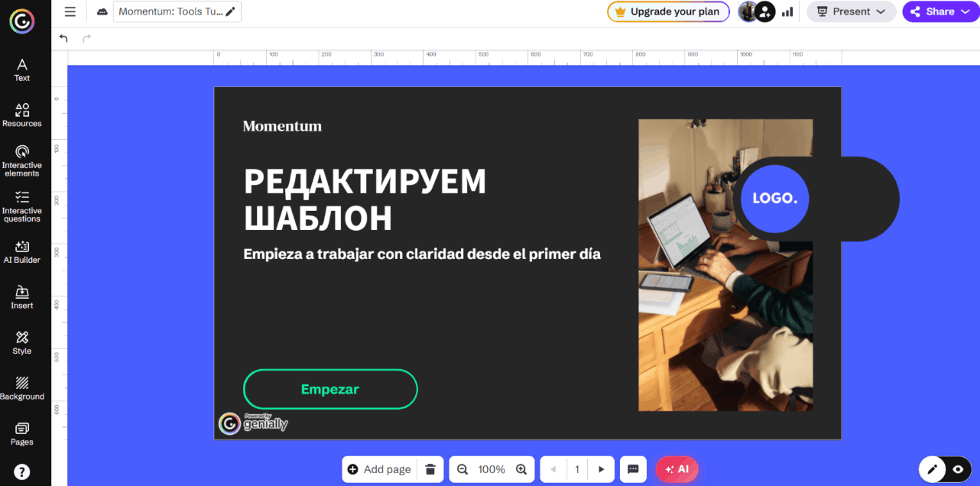Open the Text tool in sidebar
This screenshot has width=980, height=486.
(x=22, y=70)
